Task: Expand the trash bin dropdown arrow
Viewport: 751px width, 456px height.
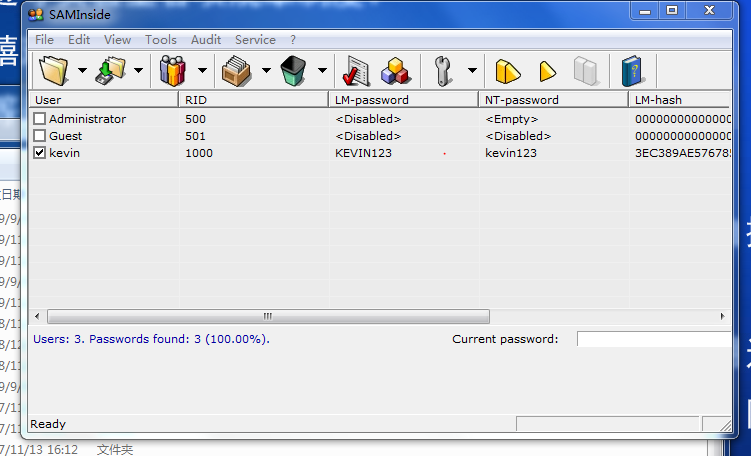Action: click(322, 71)
